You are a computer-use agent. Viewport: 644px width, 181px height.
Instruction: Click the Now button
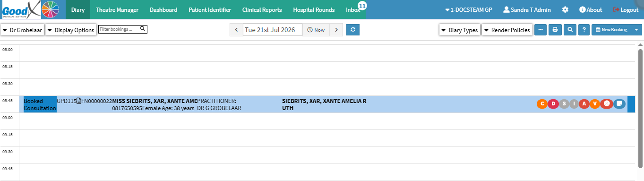click(316, 30)
